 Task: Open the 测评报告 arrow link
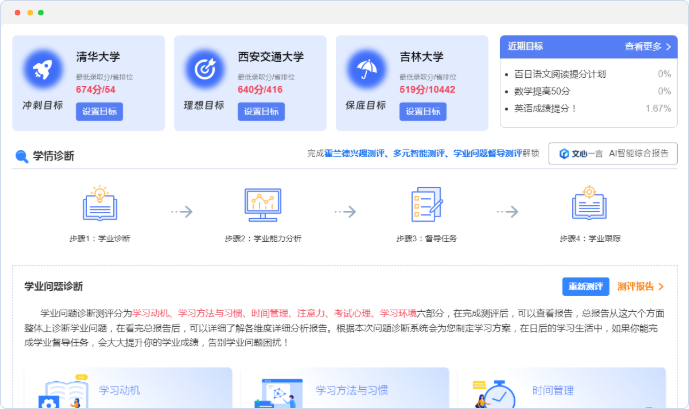[640, 286]
